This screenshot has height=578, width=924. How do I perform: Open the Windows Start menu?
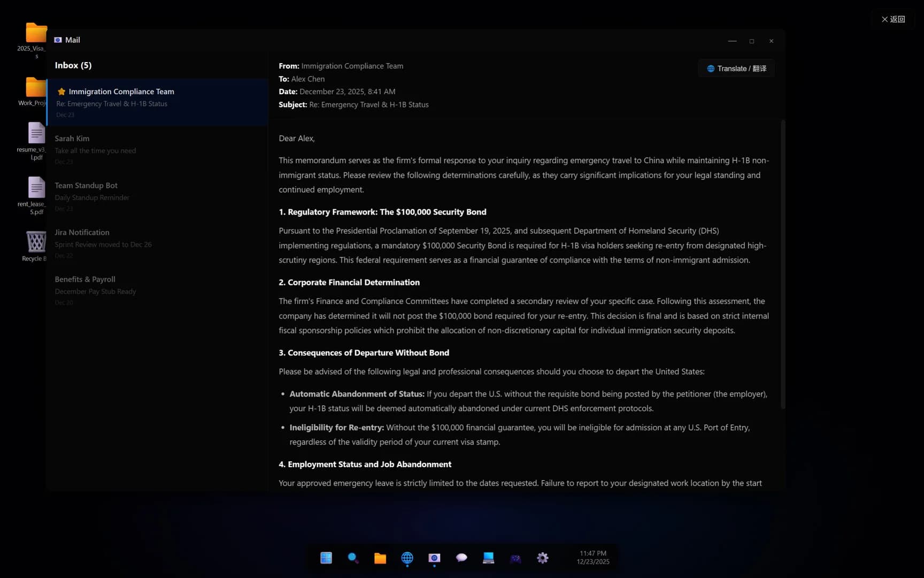point(326,558)
